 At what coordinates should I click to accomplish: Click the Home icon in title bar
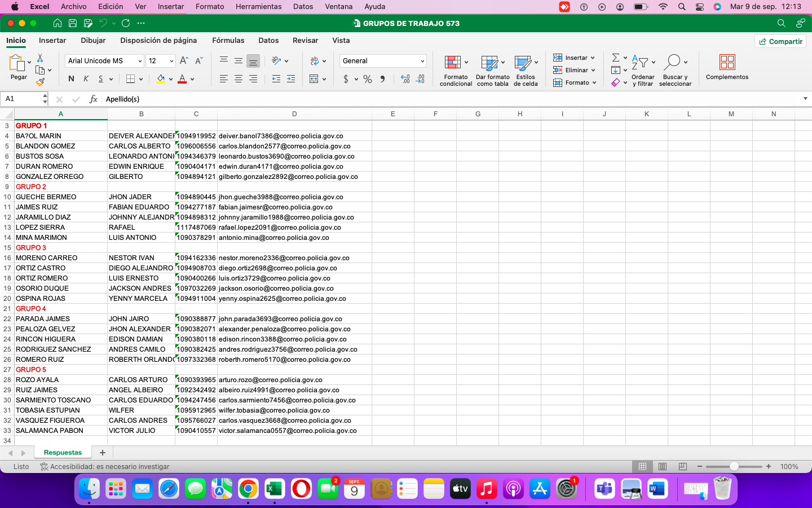pyautogui.click(x=58, y=23)
